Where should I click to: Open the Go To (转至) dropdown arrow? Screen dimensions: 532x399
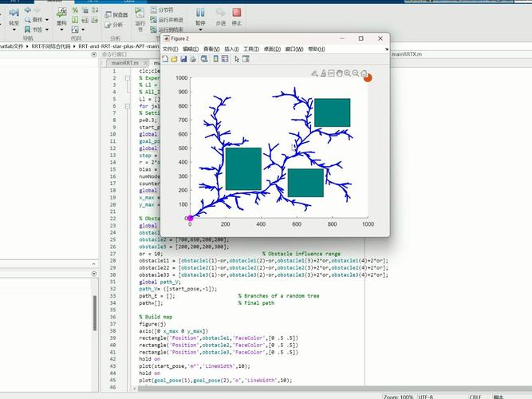14,30
